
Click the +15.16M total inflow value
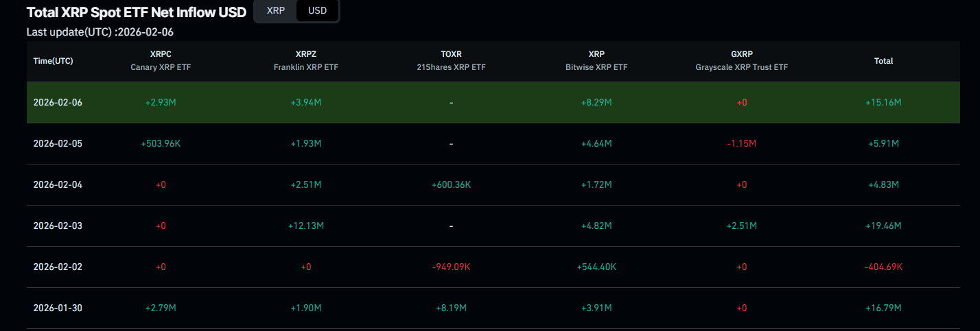[883, 102]
